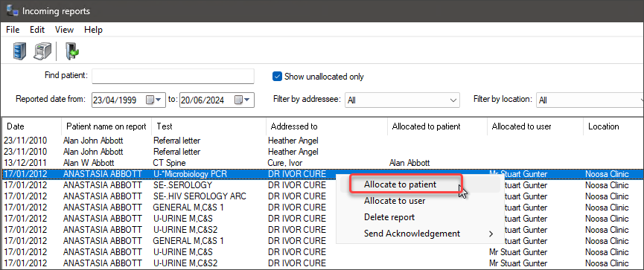The width and height of the screenshot is (644, 270).
Task: Open the Help menu
Action: point(93,30)
